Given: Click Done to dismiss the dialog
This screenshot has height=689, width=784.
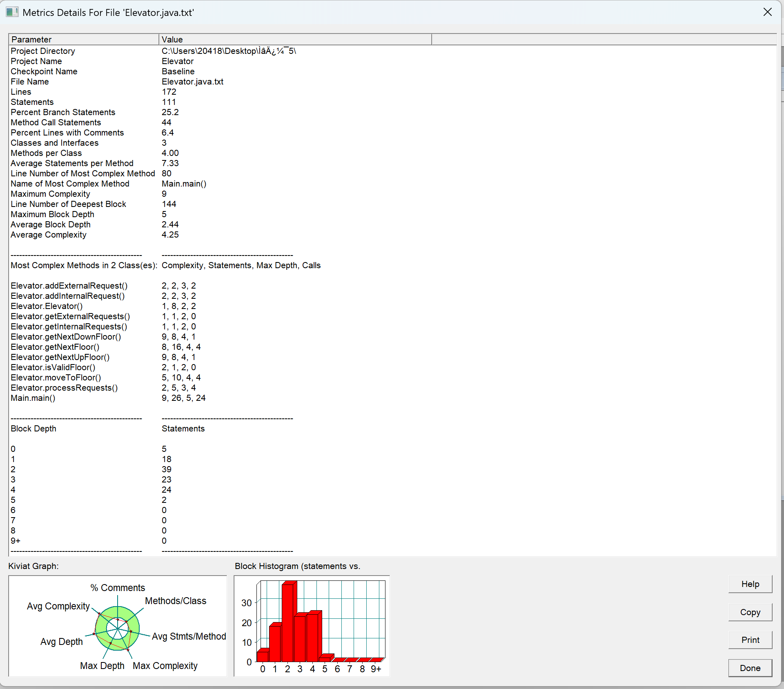Looking at the screenshot, I should (750, 668).
